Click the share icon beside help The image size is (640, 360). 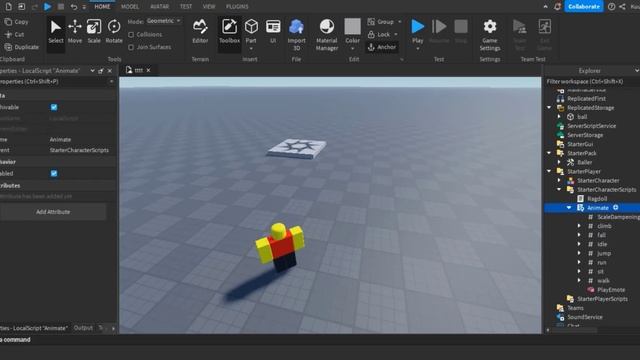click(622, 7)
